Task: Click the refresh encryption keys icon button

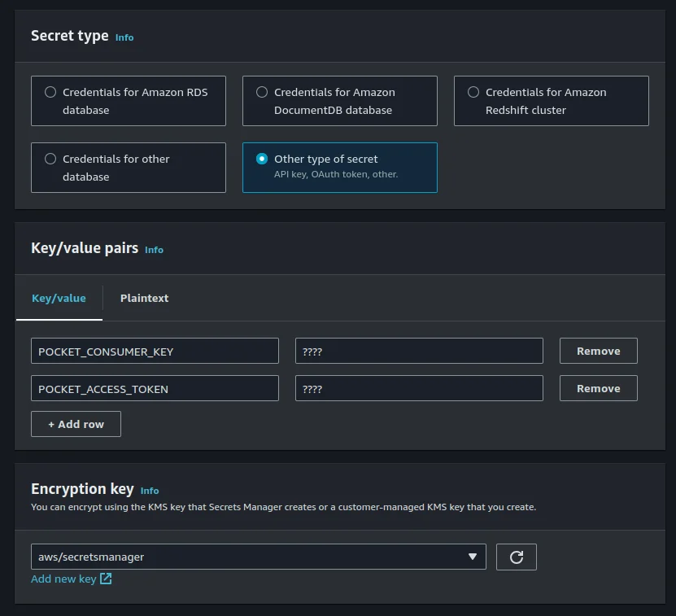Action: (516, 557)
